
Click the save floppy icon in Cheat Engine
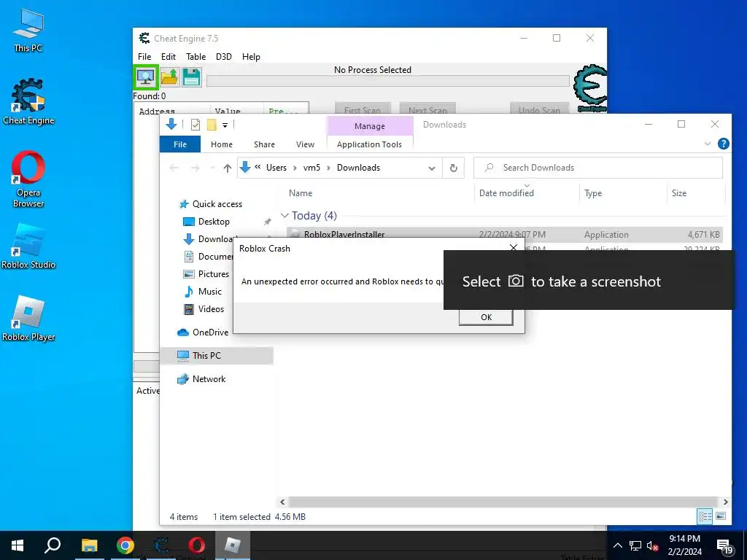pyautogui.click(x=192, y=77)
